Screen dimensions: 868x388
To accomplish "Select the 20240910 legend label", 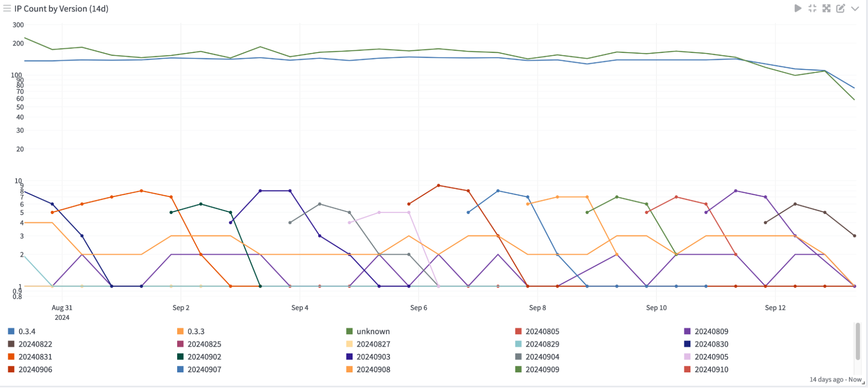I will (711, 370).
